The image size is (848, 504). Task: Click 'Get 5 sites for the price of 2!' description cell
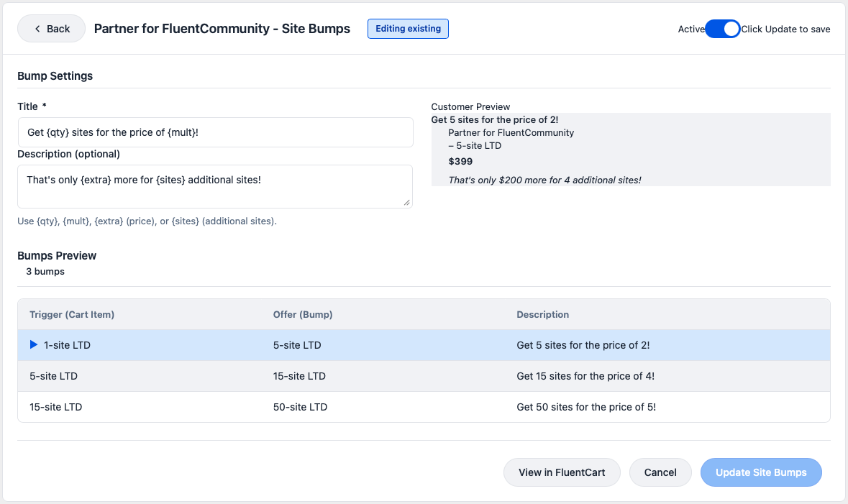(583, 345)
